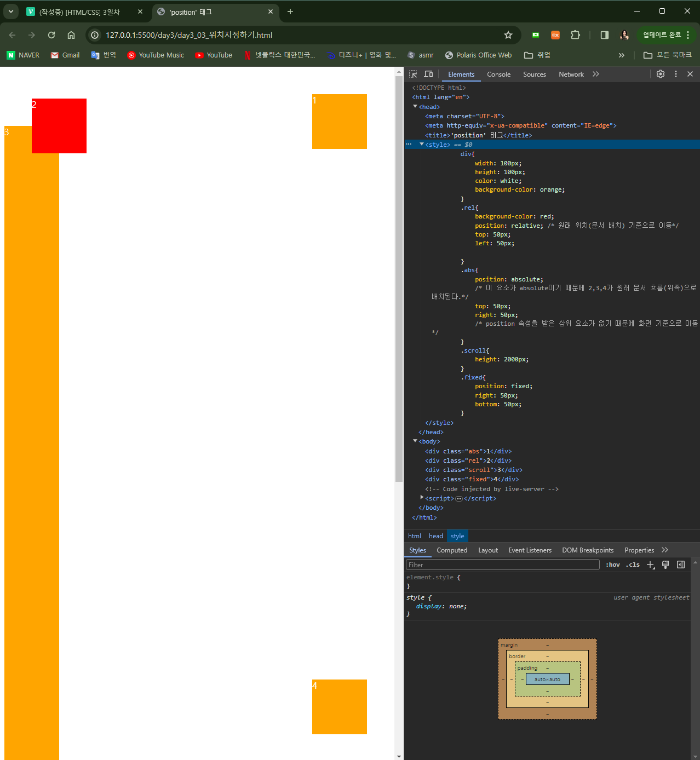Reload the page

[51, 35]
